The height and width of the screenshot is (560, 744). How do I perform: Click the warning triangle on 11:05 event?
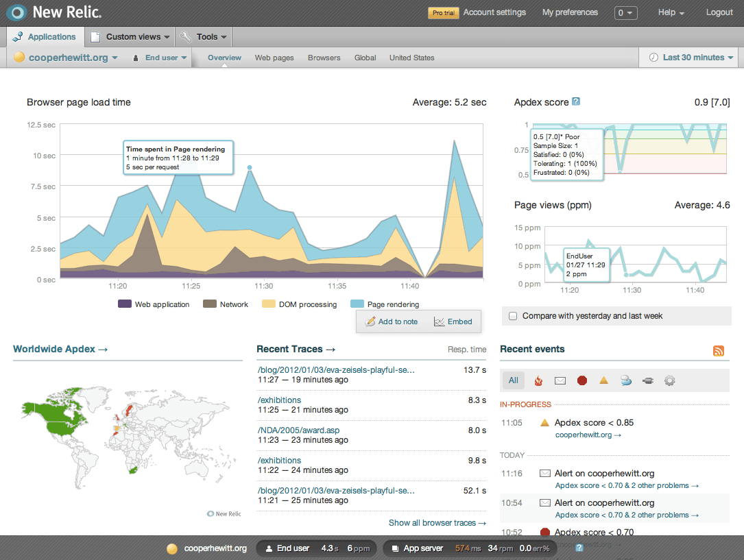click(544, 422)
